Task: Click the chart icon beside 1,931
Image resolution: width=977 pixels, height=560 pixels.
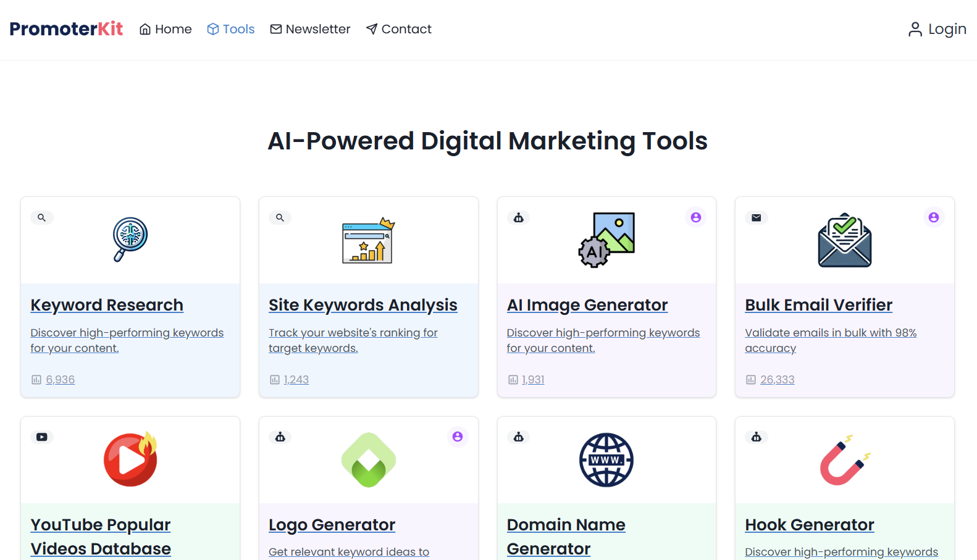Action: click(x=513, y=380)
